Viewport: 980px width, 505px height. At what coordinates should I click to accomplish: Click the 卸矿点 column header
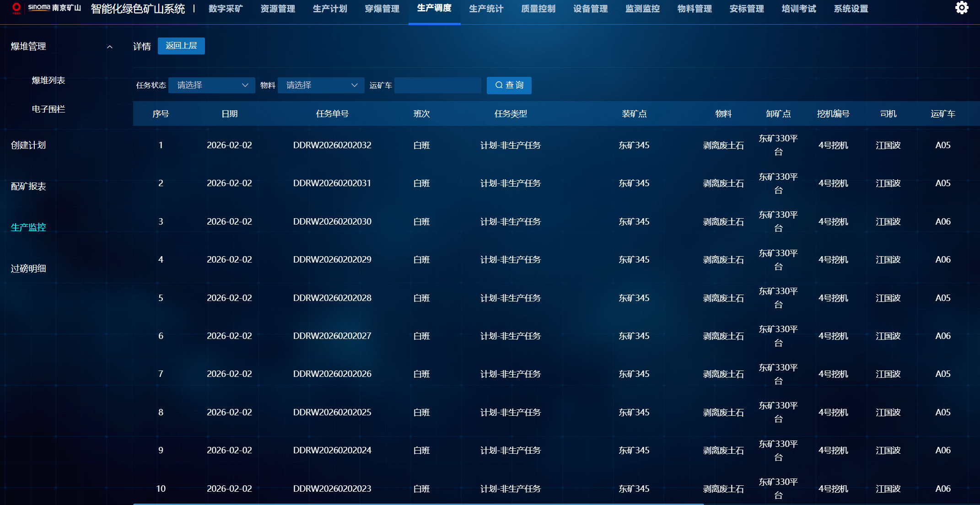[778, 114]
